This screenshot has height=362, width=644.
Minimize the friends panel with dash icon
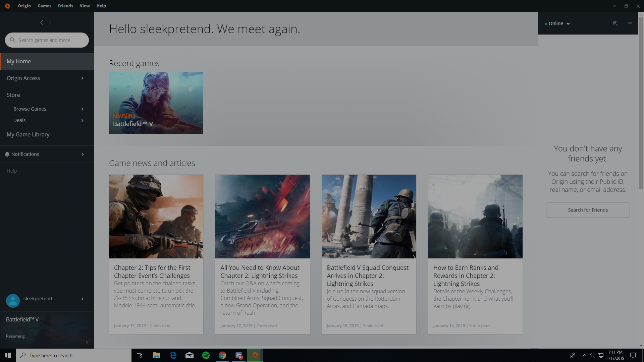(x=630, y=23)
